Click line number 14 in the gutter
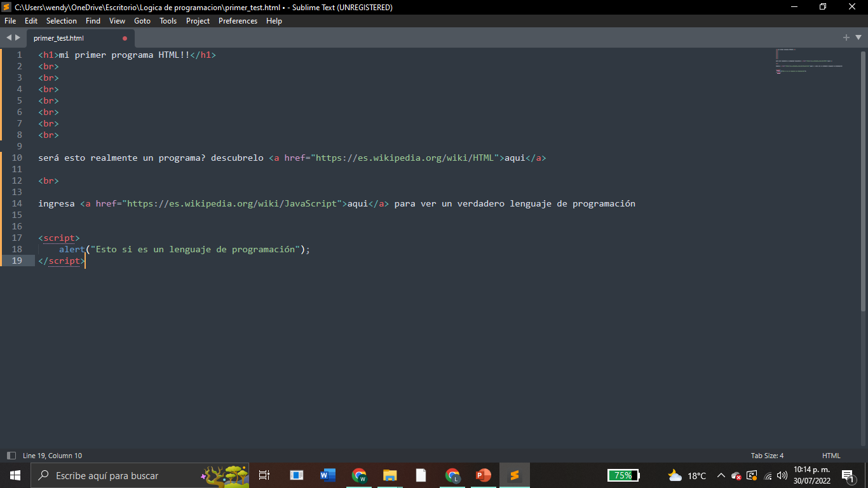 (x=17, y=203)
